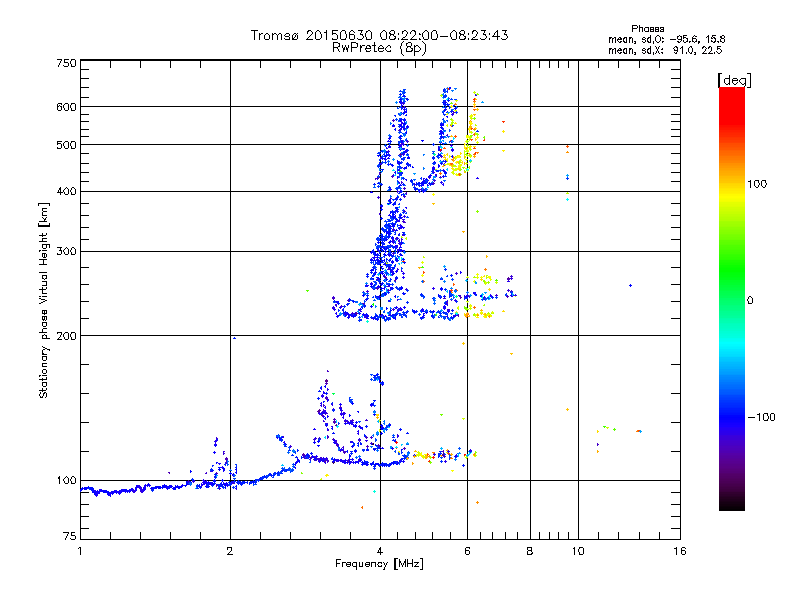
Task: Click the colorbar tick label "0"
Action: [750, 301]
